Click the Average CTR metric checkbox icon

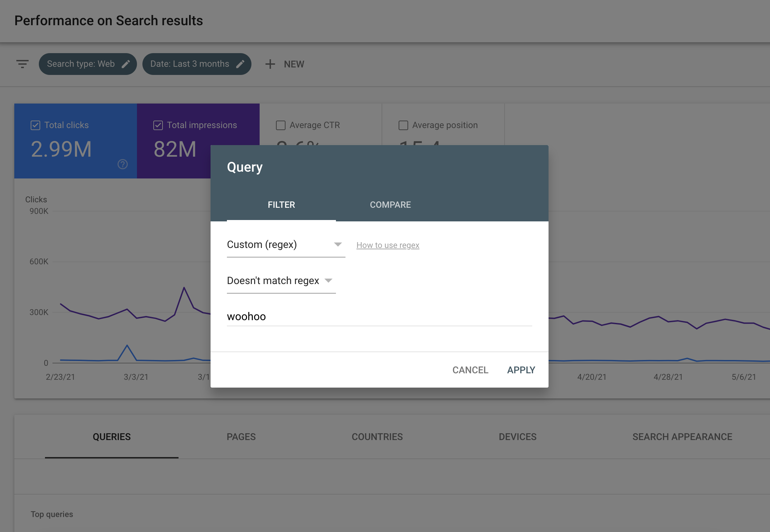click(x=280, y=125)
